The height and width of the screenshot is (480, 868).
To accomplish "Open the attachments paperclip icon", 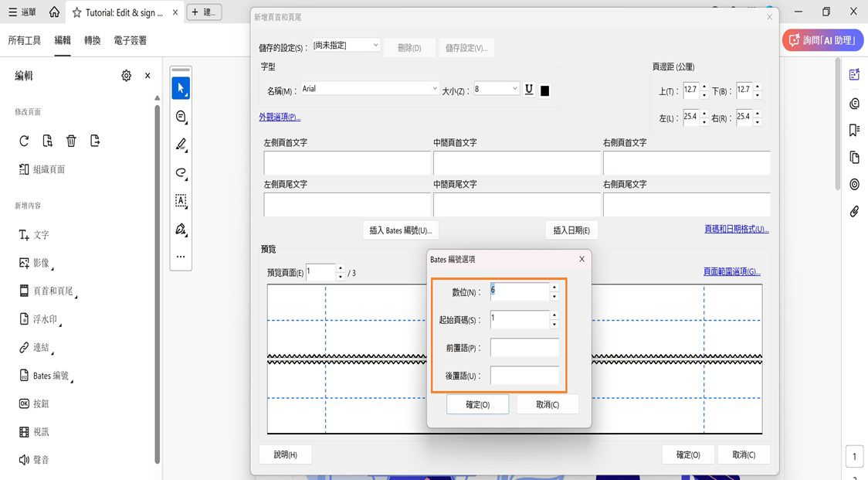I will coord(854,211).
